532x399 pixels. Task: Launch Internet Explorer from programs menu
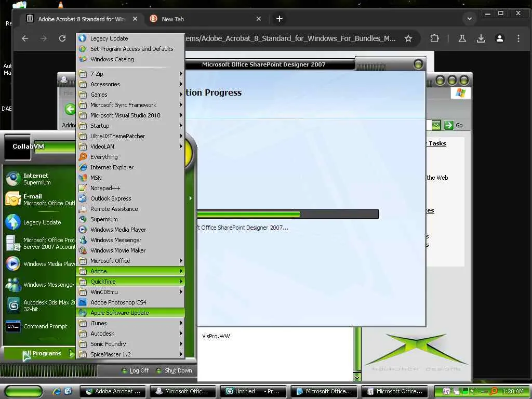click(130, 167)
